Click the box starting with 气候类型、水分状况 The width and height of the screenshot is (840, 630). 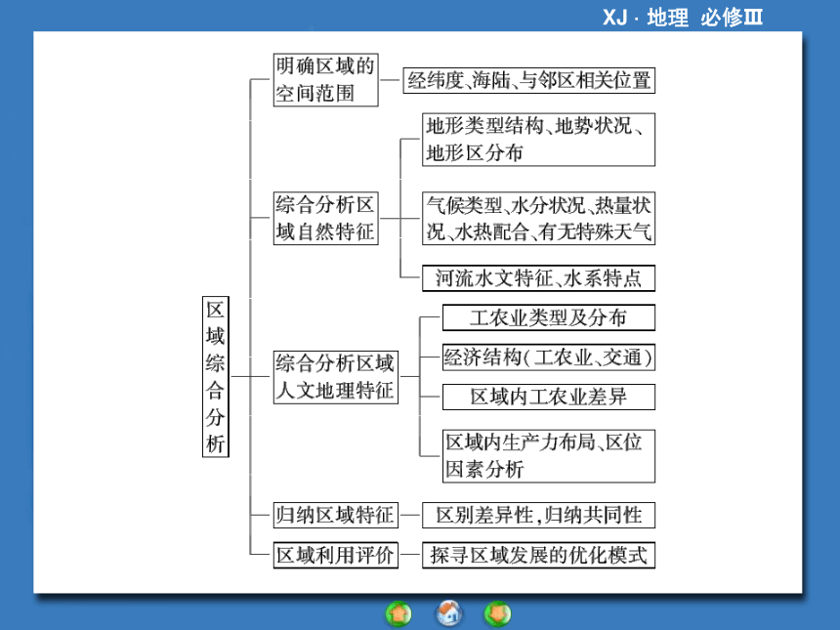tap(539, 218)
